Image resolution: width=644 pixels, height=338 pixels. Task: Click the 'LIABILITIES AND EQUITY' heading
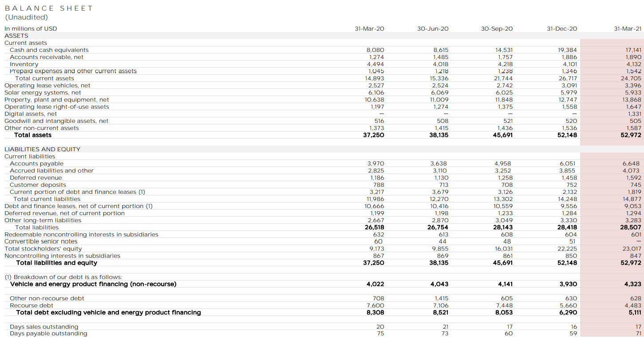point(43,149)
